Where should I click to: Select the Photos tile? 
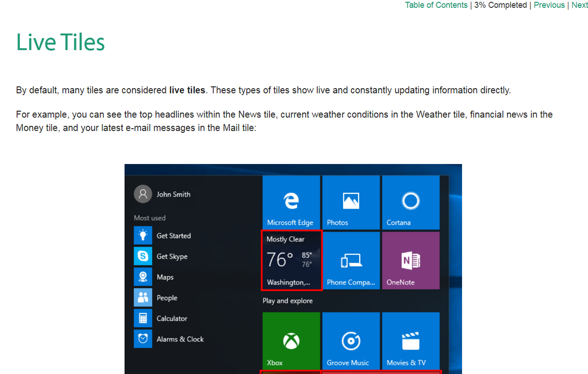click(x=351, y=202)
